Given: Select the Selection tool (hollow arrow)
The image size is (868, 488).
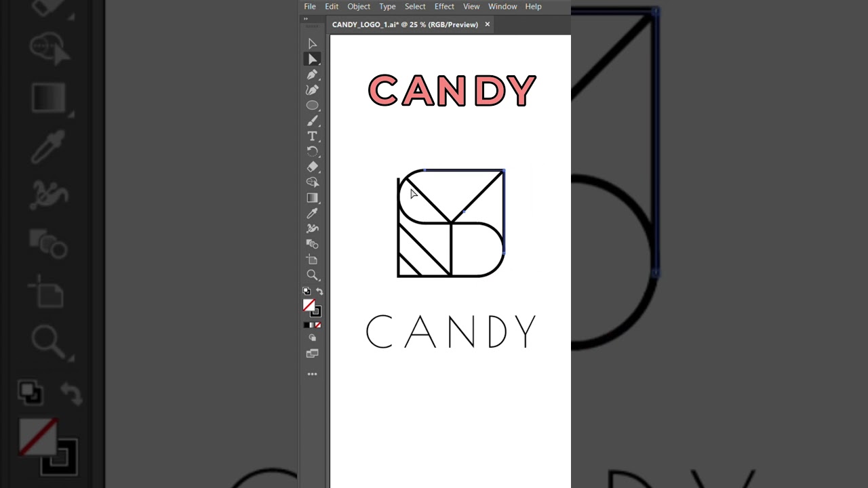Looking at the screenshot, I should (312, 44).
